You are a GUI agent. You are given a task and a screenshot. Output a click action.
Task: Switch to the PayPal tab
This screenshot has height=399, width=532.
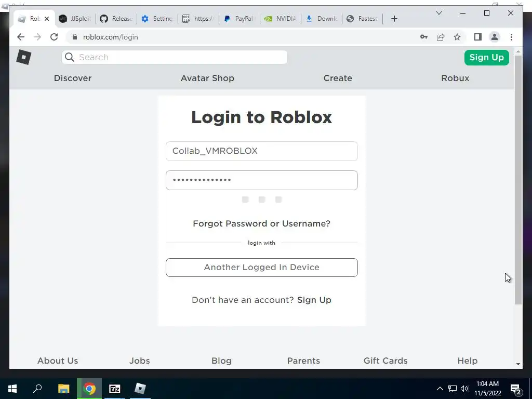click(x=239, y=19)
